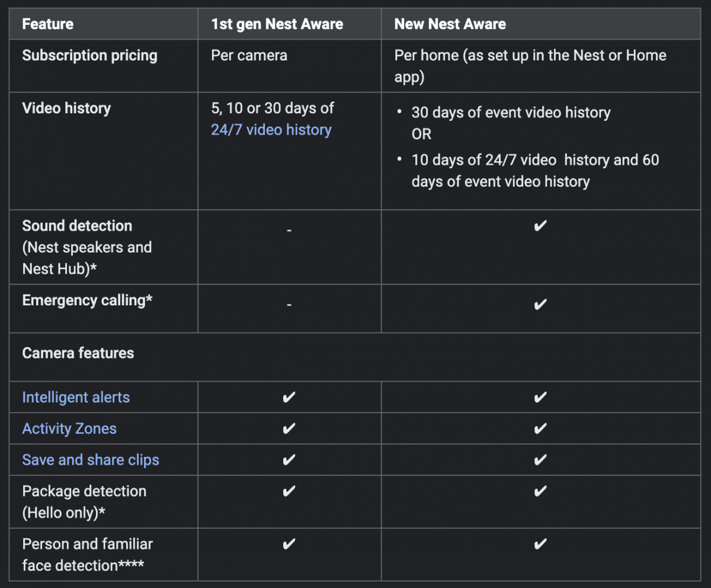This screenshot has height=588, width=711.
Task: Click Person and familiar face checkmark, 1st gen column
Action: coord(289,545)
